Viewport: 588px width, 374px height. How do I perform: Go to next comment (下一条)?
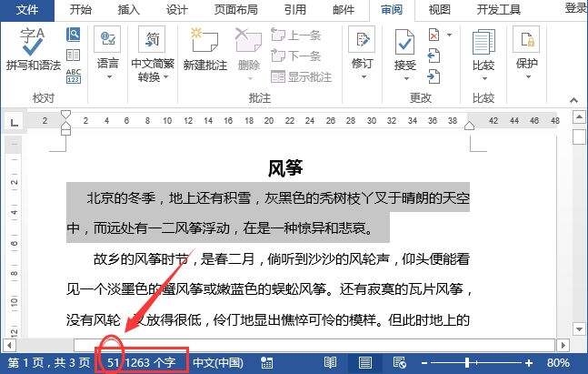coord(296,56)
